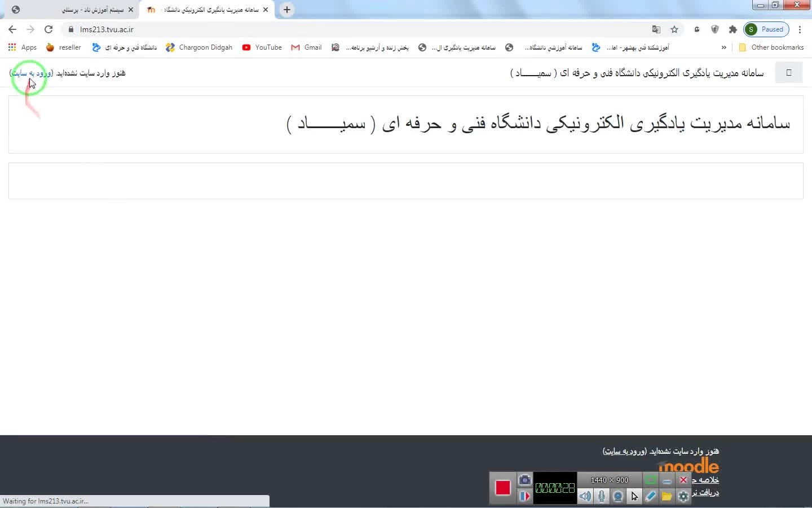The image size is (812, 508).
Task: Open the Extensions puzzle icon
Action: point(733,29)
